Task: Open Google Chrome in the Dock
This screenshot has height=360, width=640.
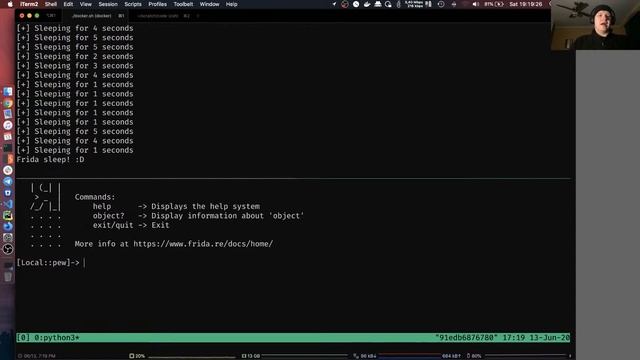Action: [x=8, y=103]
